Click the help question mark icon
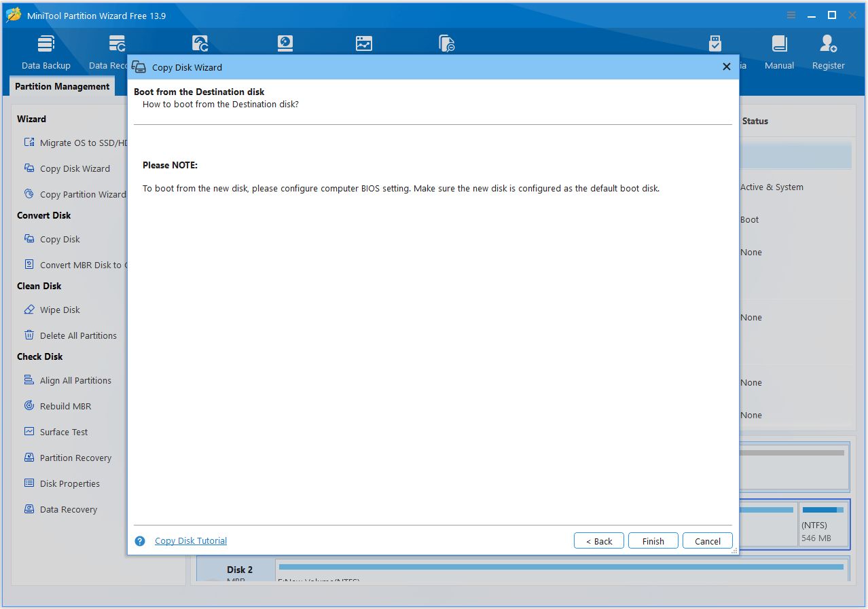Screen dimensions: 868x609 pos(140,541)
